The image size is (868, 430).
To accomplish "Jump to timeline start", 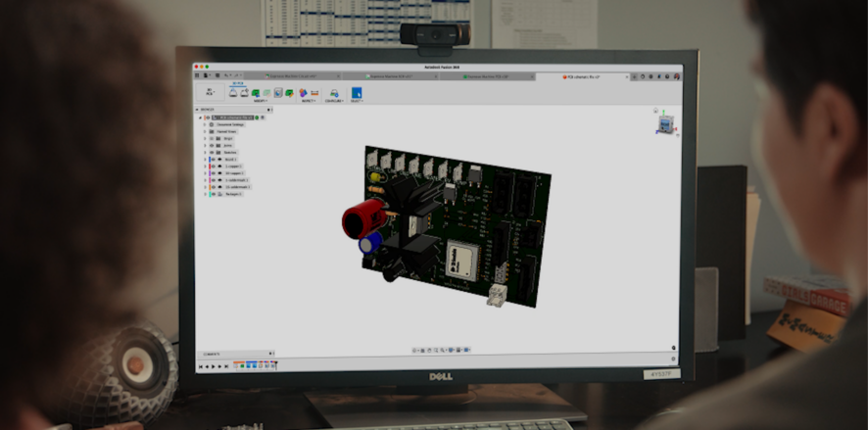I will pos(201,366).
